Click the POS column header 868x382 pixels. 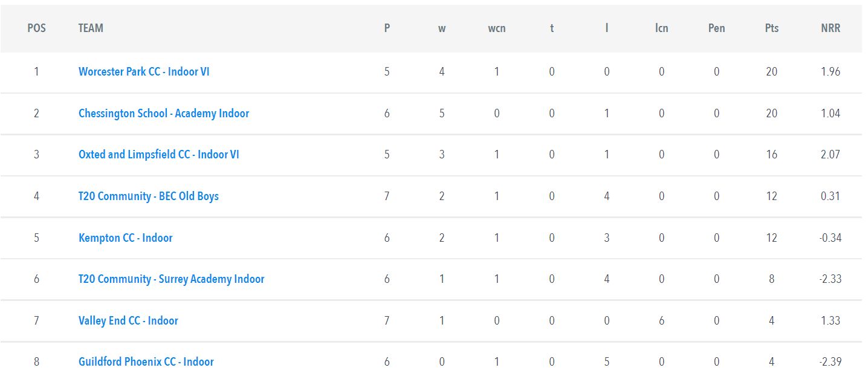36,28
